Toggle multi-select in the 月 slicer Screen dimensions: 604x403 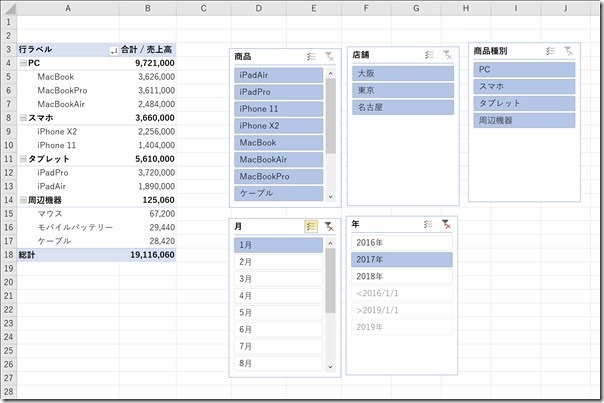(311, 226)
